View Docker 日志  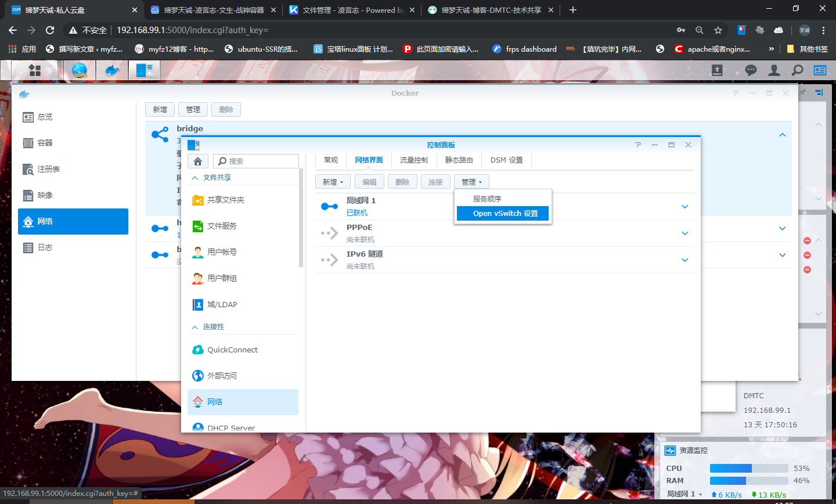[x=73, y=247]
